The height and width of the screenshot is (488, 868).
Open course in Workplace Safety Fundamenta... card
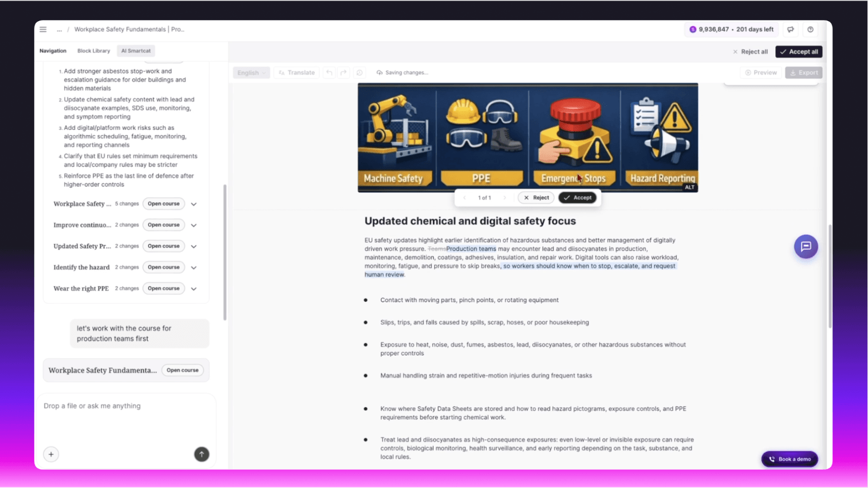click(183, 370)
